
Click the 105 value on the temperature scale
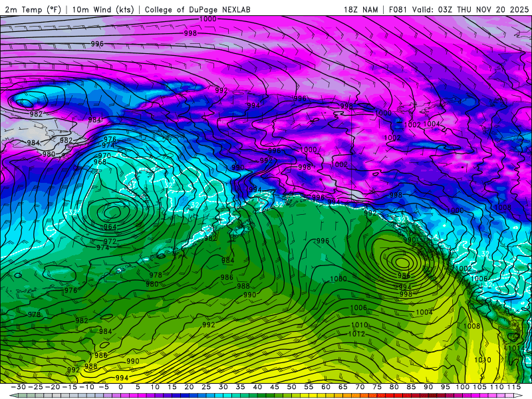tap(479, 387)
